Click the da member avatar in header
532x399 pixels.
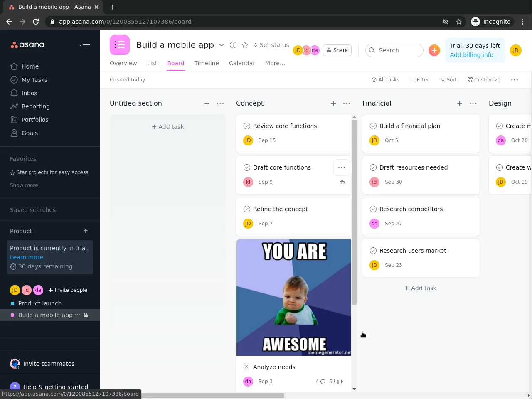click(x=315, y=50)
